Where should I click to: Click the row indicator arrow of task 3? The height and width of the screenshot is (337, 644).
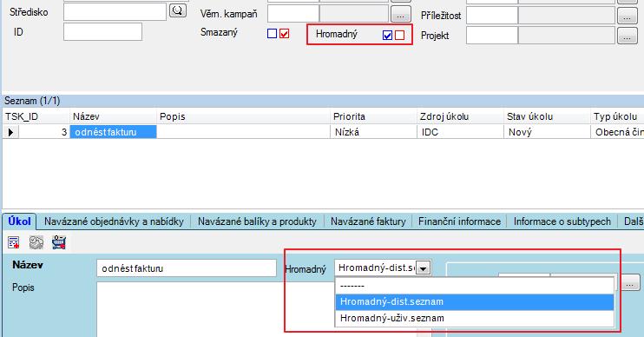(x=10, y=132)
